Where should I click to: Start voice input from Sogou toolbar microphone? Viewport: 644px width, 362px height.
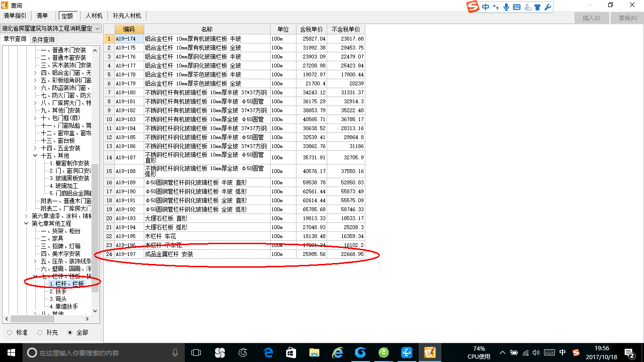click(506, 7)
